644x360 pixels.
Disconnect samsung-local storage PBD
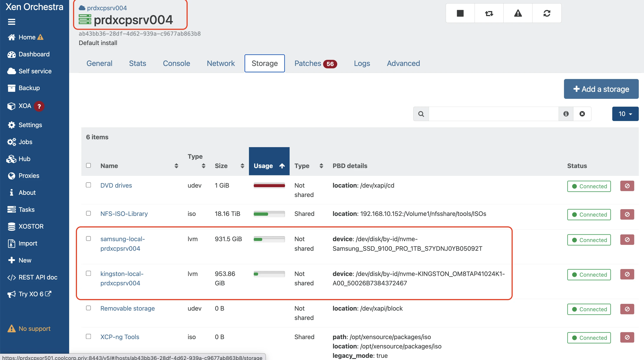tap(627, 240)
